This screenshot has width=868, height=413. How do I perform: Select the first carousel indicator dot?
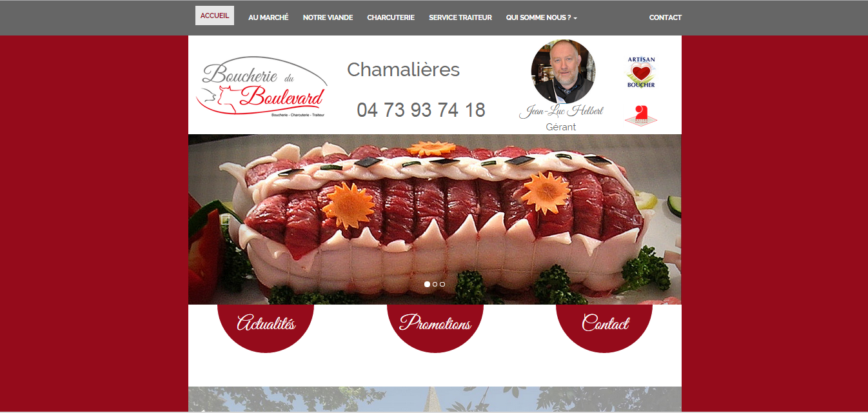(427, 284)
